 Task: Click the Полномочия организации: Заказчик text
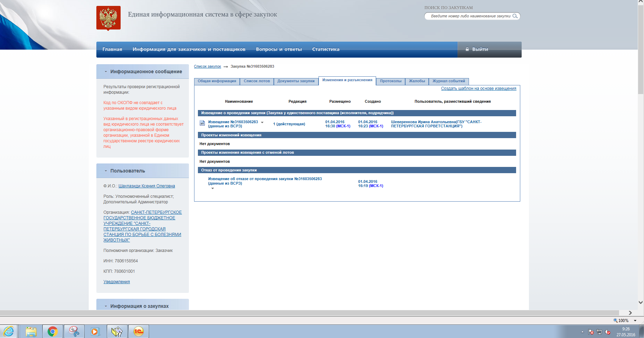138,251
